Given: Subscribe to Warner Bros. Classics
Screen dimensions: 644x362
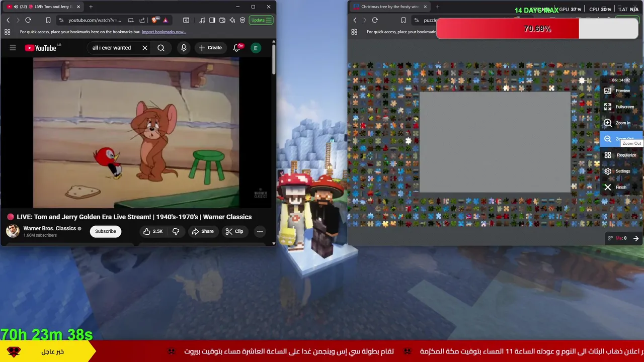Looking at the screenshot, I should click(x=106, y=231).
